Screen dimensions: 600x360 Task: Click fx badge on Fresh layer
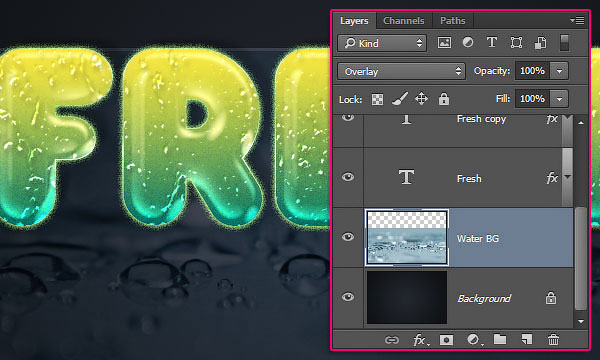(552, 178)
